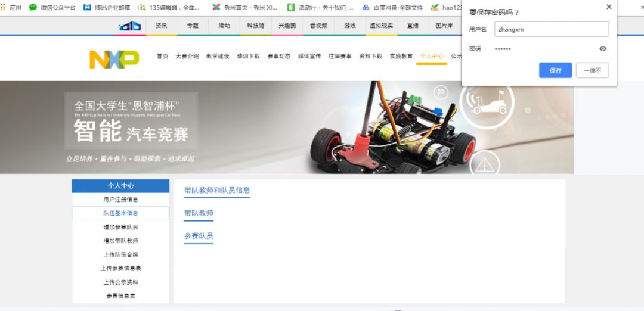
Task: Open 上传公示资料 in sidebar
Action: (120, 282)
